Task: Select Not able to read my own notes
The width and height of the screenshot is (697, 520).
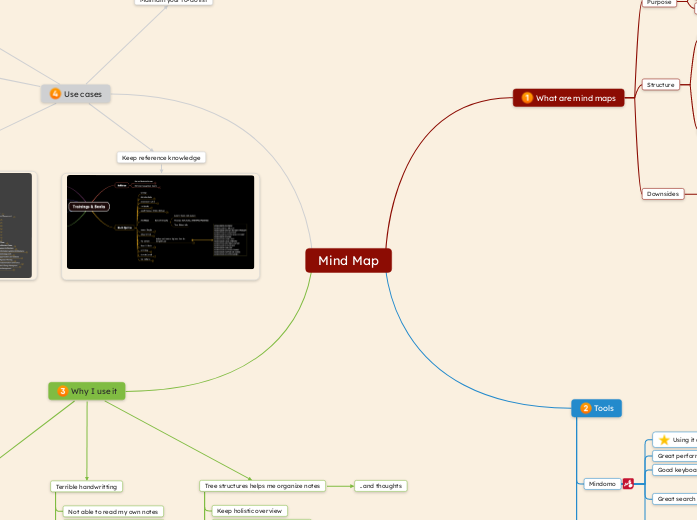Action: coord(112,512)
